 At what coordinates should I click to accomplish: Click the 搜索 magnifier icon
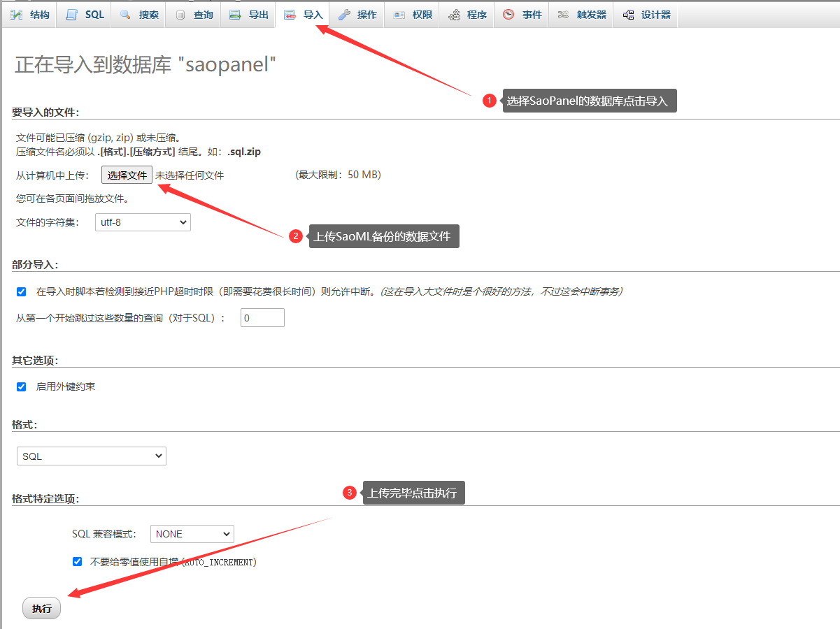(126, 15)
